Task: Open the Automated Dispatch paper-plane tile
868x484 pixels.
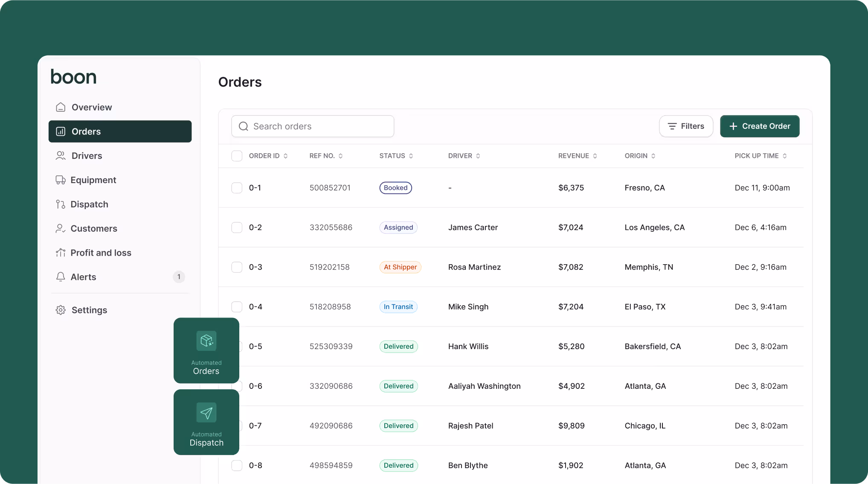Action: click(206, 422)
